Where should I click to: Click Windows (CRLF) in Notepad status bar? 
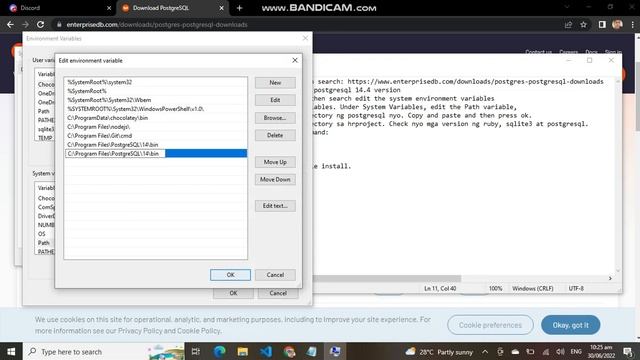point(533,288)
